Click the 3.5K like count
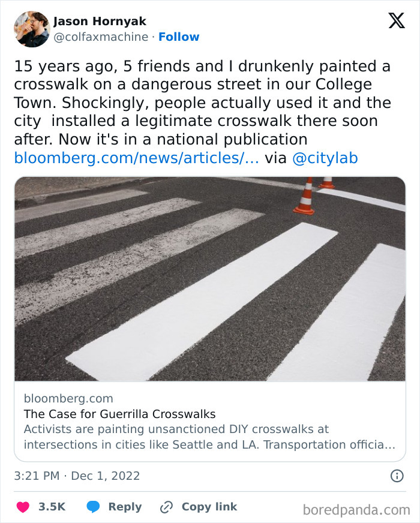The width and height of the screenshot is (420, 523). tap(51, 506)
